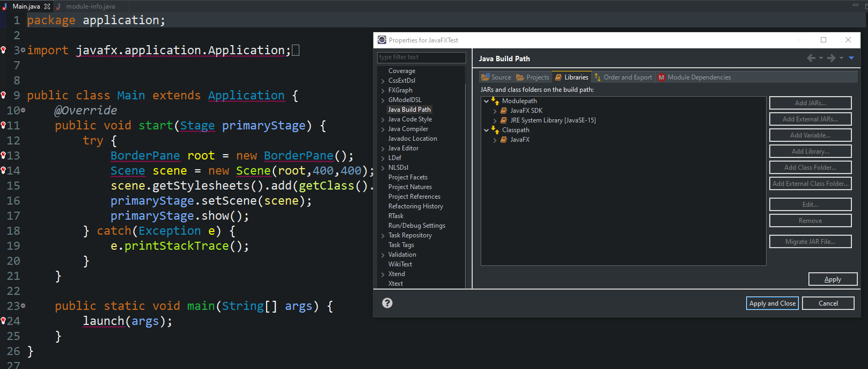868x369 pixels.
Task: Click the Module Dependencies 'M' icon
Action: (661, 77)
